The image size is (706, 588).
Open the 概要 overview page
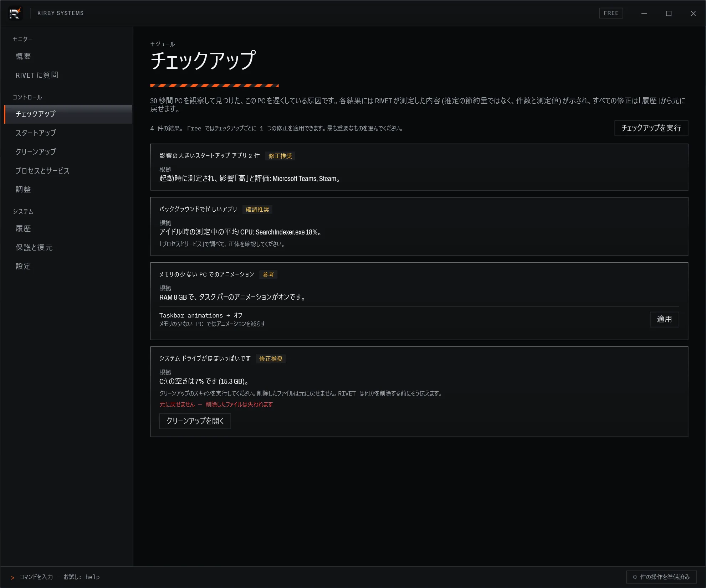coord(68,56)
